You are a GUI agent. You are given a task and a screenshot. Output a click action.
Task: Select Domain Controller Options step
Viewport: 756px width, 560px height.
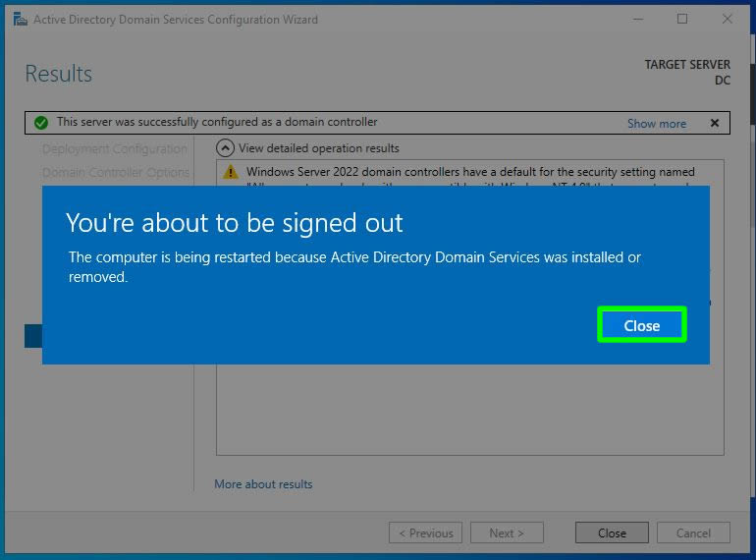pyautogui.click(x=115, y=173)
